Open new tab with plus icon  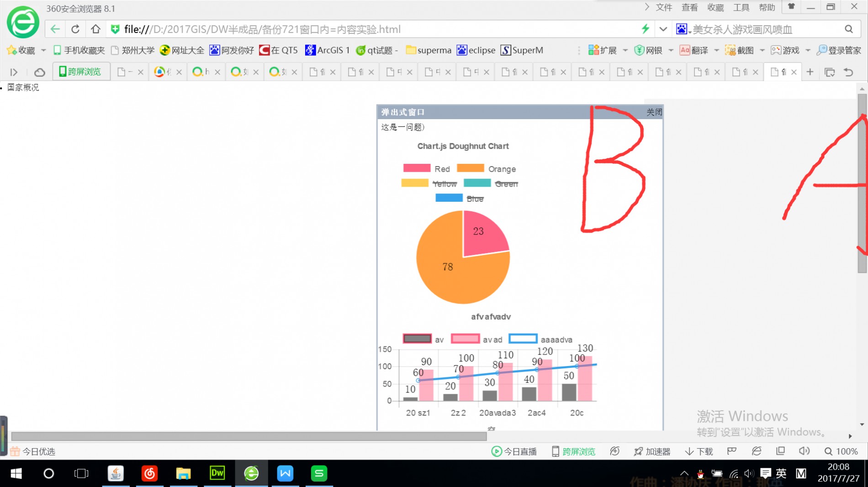(x=810, y=72)
